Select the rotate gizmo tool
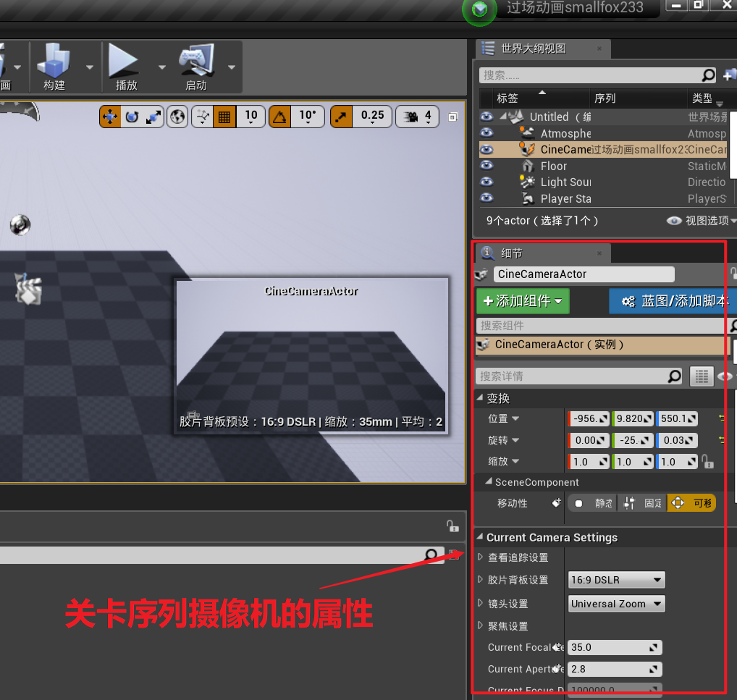737x700 pixels. click(x=132, y=117)
